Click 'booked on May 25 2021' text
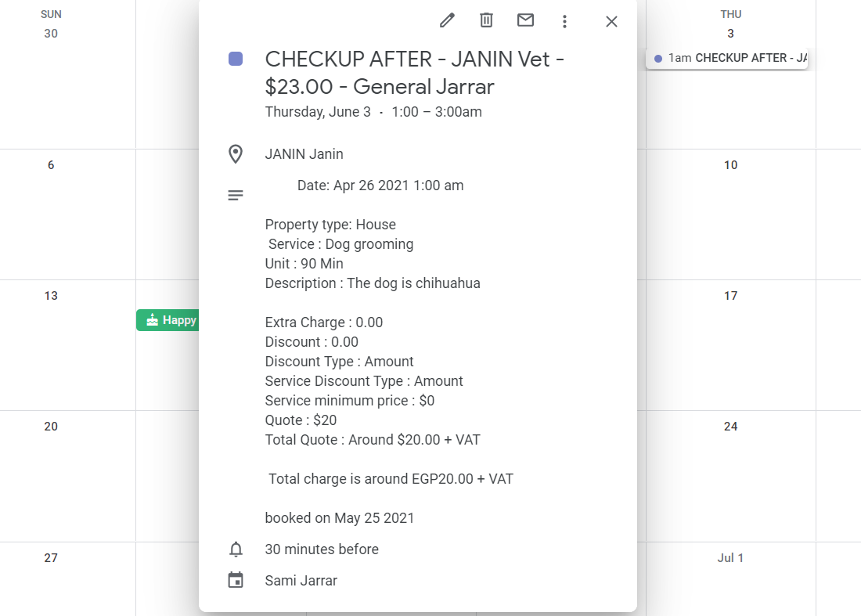The height and width of the screenshot is (616, 861). click(x=340, y=517)
